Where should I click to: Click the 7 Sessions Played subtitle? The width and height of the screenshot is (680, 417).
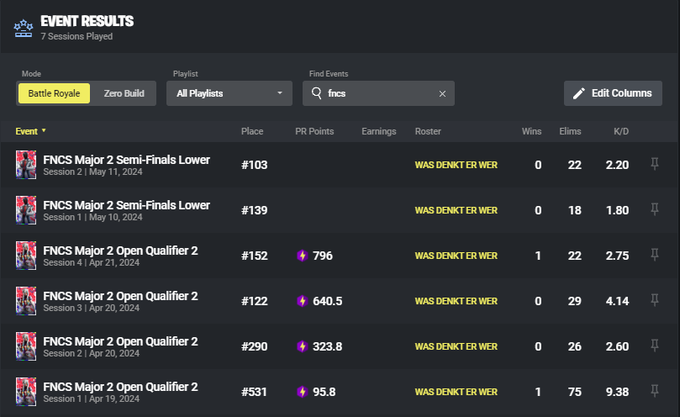77,36
